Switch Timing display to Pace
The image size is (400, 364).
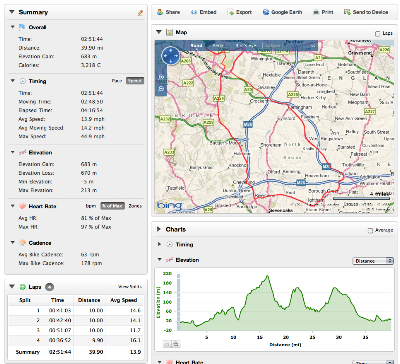tap(117, 81)
